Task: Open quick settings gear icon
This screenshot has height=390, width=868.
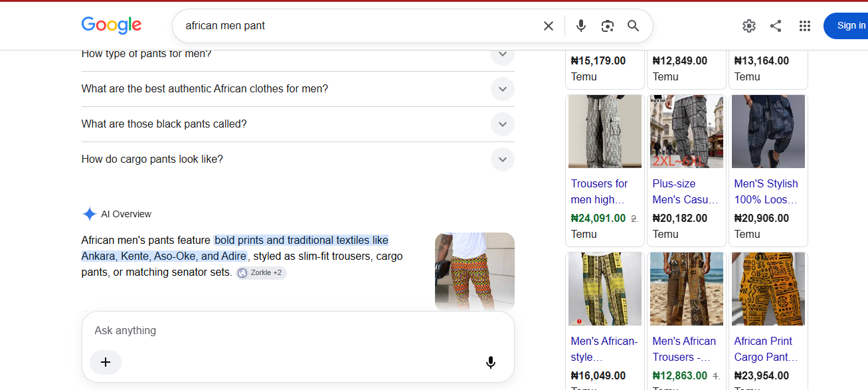Action: [749, 26]
